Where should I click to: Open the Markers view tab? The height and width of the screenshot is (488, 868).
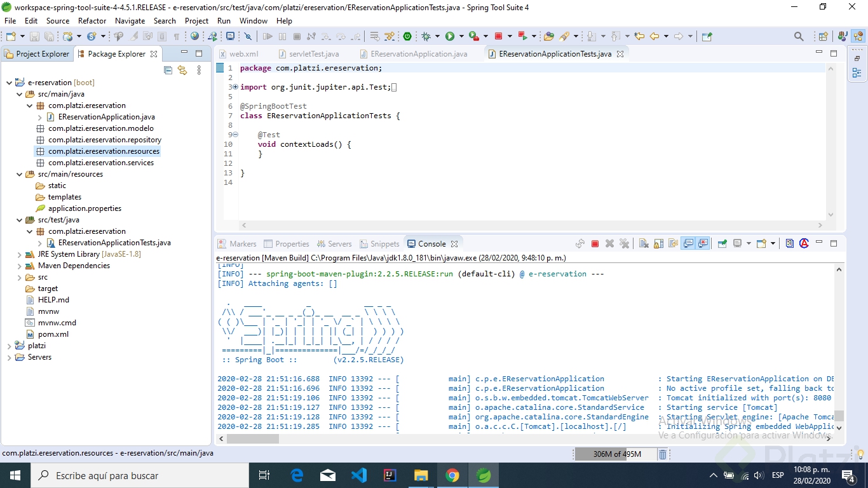(x=237, y=244)
